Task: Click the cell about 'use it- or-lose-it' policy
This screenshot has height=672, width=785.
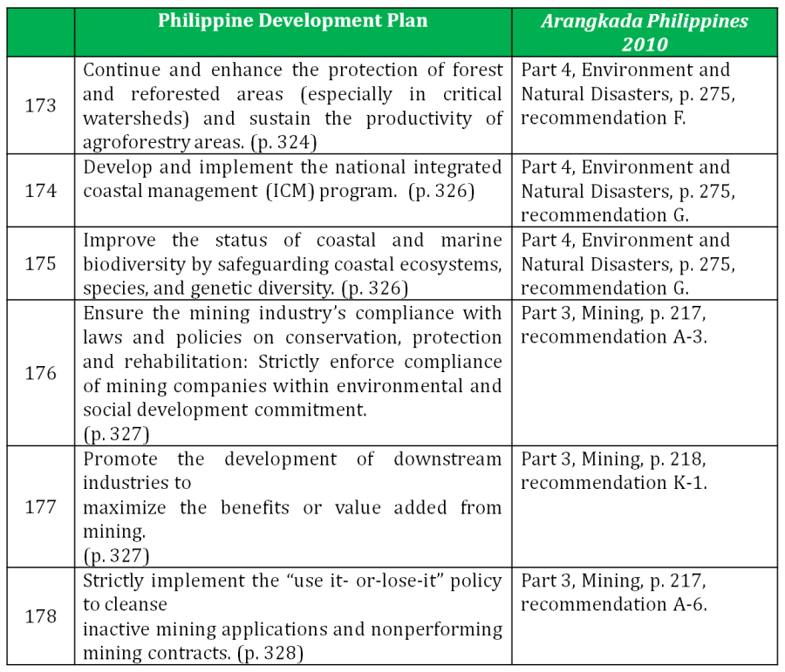Action: (293, 616)
